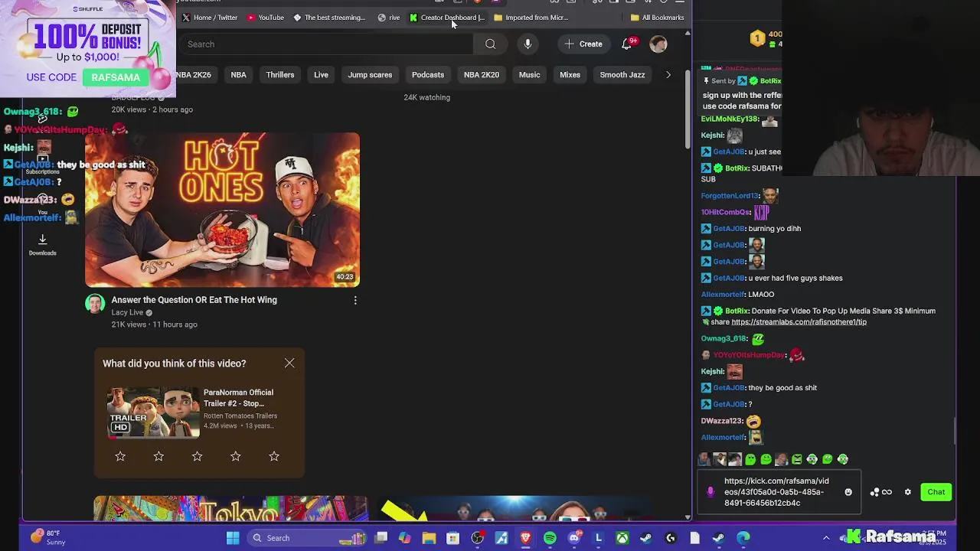Open the All Bookmarks folder

click(657, 17)
